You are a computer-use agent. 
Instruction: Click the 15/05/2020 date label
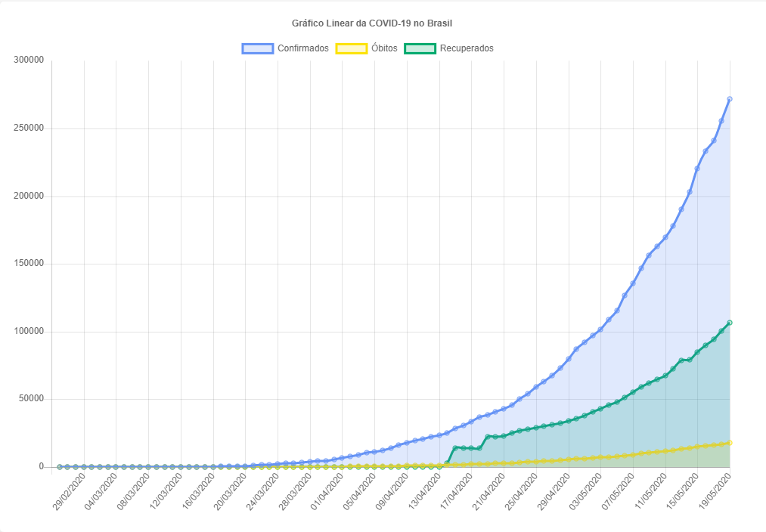click(x=682, y=491)
